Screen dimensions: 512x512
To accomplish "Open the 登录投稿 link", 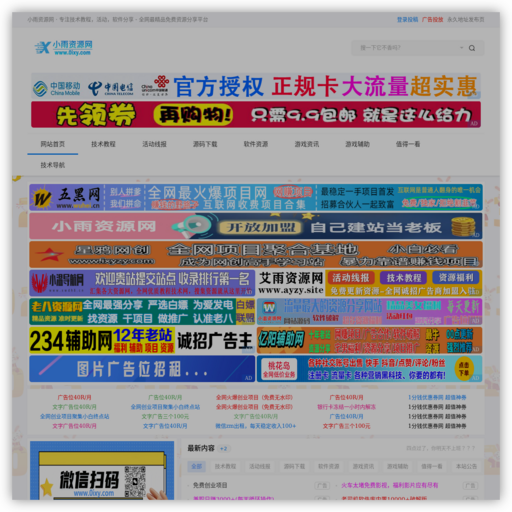I will point(407,20).
